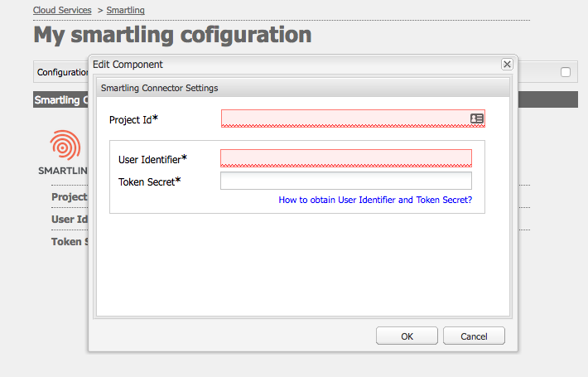Open How to obtain User Identifier link

click(x=375, y=200)
